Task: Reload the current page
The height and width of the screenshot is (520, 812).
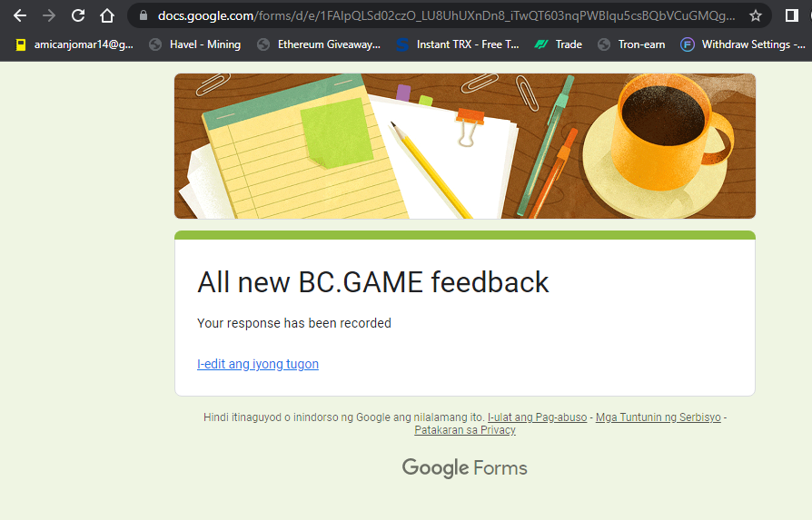Action: click(x=78, y=15)
